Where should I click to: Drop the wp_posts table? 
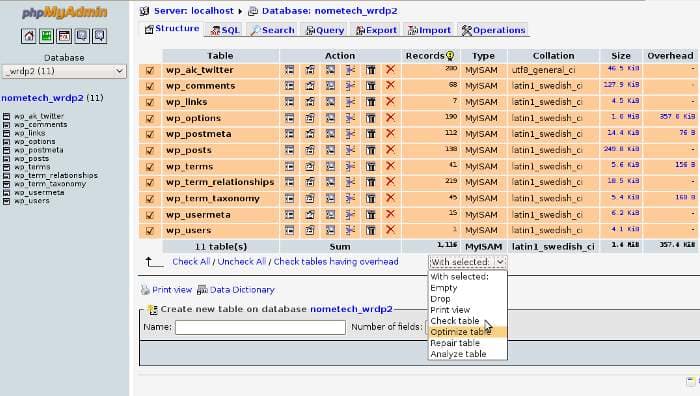[x=391, y=150]
